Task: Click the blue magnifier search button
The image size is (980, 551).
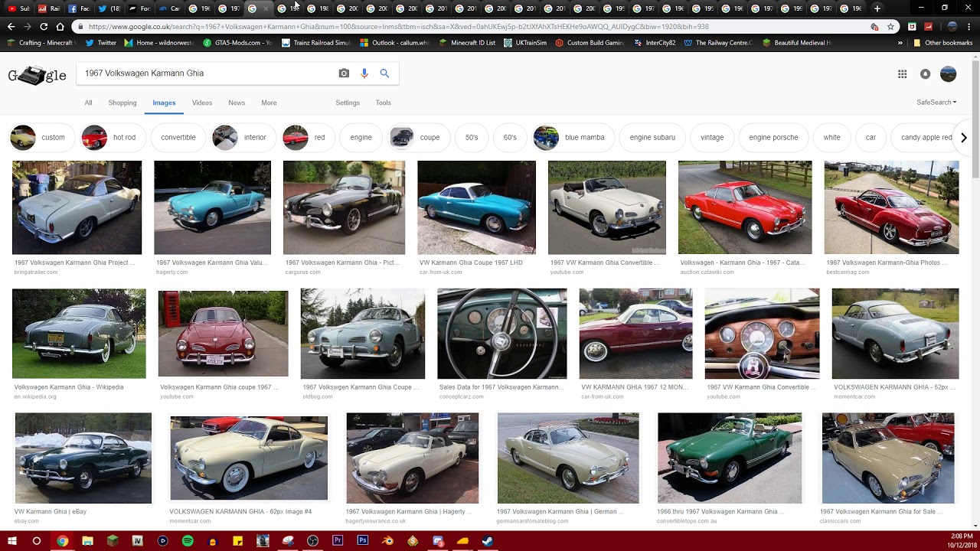Action: [x=384, y=73]
